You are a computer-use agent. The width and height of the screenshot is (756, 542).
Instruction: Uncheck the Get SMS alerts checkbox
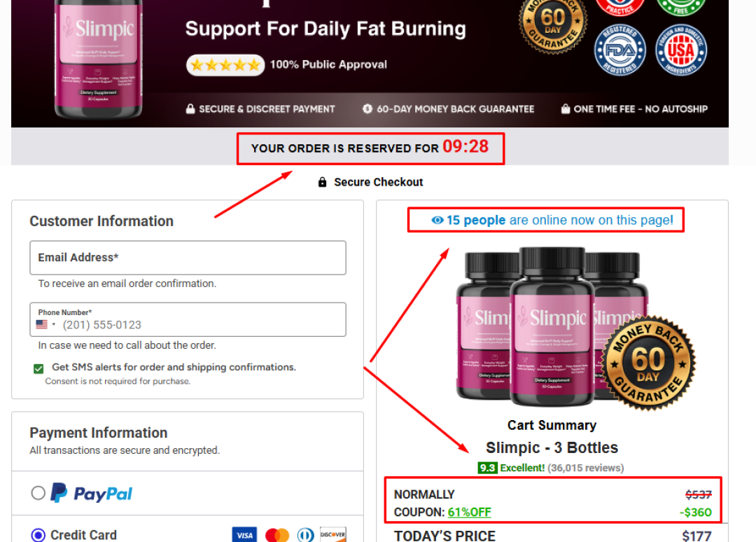pyautogui.click(x=38, y=369)
